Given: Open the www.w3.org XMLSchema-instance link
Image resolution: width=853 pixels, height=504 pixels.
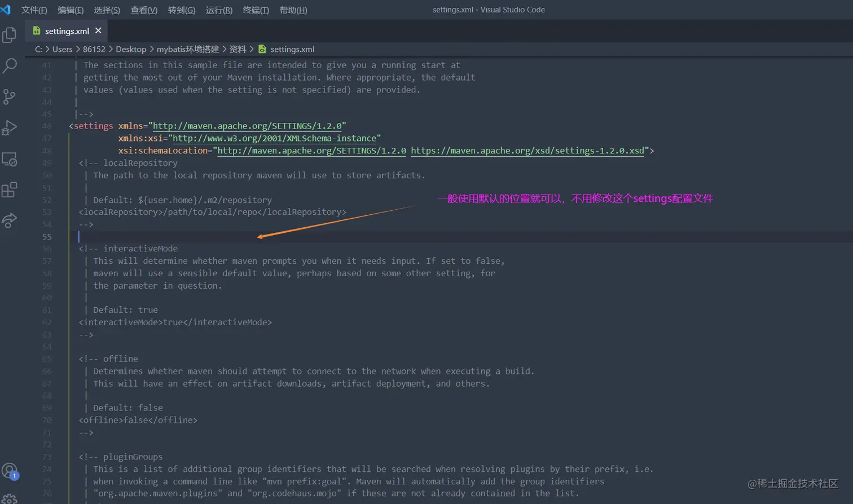Looking at the screenshot, I should click(274, 138).
